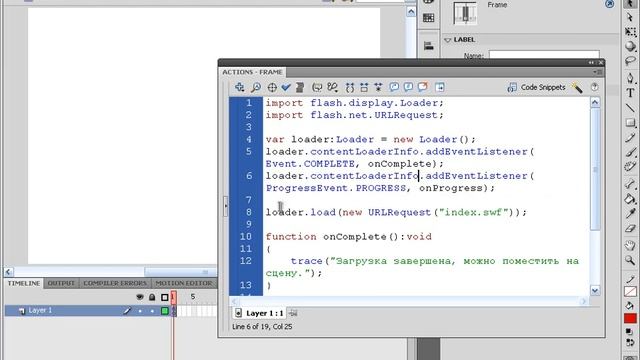Click Swap Colors button in Tools panel
Image resolution: width=640 pixels, height=360 pixels.
[629, 343]
